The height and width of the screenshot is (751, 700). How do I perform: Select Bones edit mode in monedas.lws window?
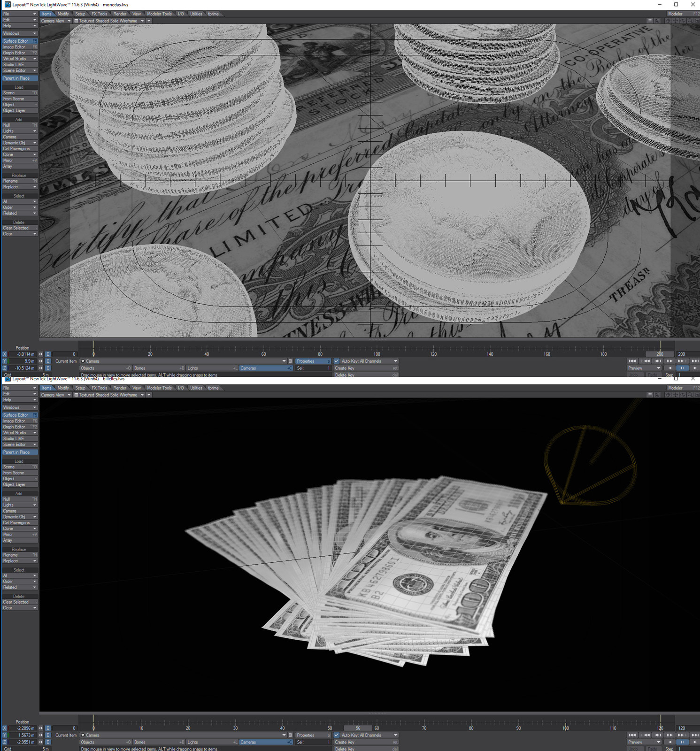[x=159, y=368]
